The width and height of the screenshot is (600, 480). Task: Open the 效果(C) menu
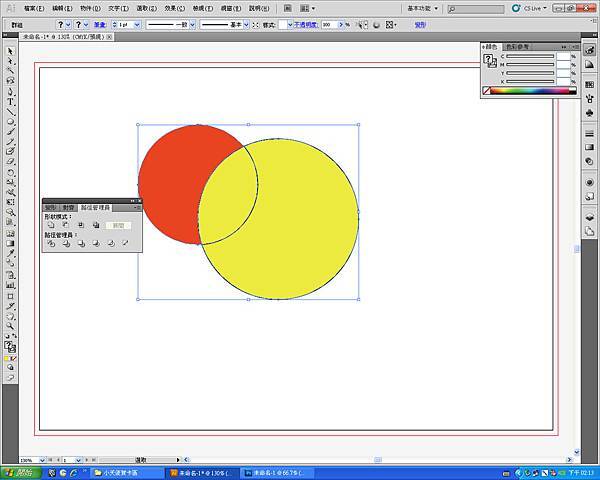[173, 8]
